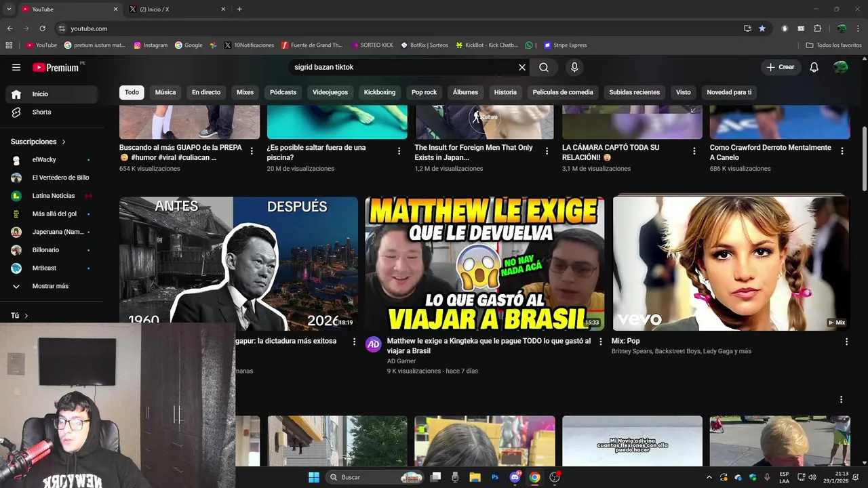
Task: Select the Novedad para ti chip
Action: pos(729,92)
